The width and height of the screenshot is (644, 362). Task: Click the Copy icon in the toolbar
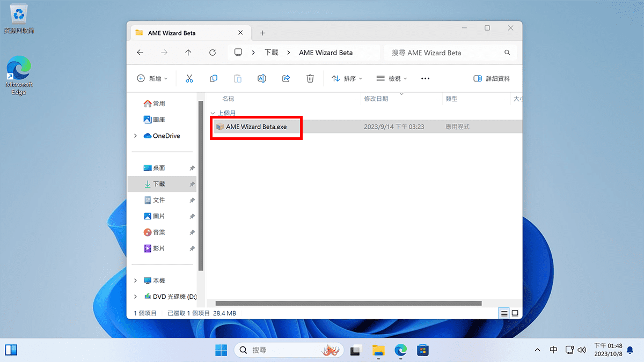click(x=213, y=78)
